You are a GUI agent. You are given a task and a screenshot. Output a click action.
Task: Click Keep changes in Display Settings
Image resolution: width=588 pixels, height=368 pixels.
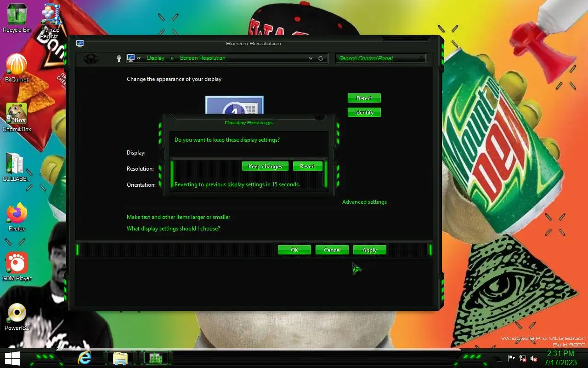pyautogui.click(x=265, y=166)
